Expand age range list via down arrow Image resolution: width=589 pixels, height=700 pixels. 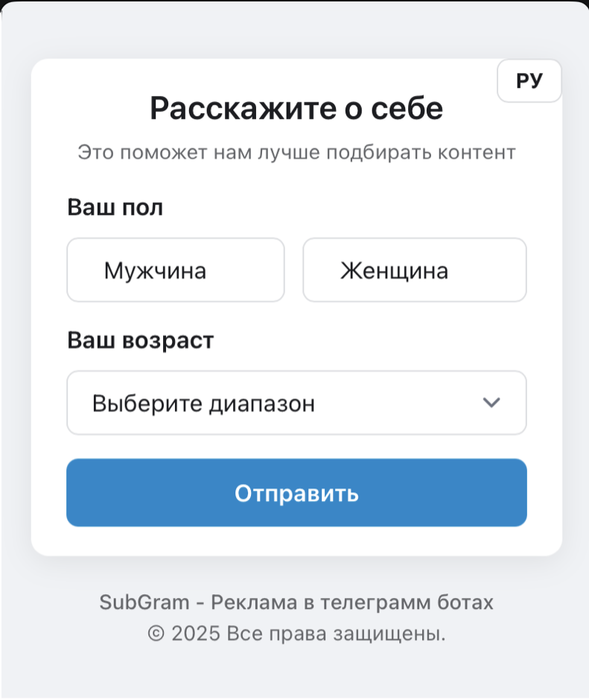coord(491,403)
